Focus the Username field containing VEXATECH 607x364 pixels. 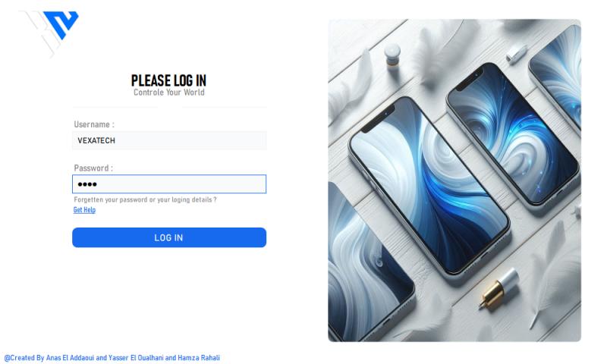169,140
